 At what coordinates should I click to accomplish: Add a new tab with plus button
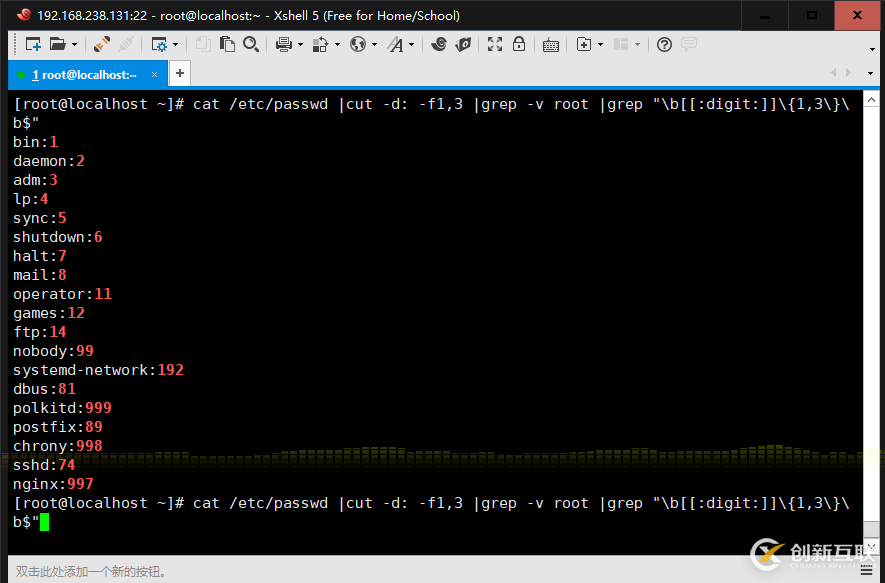pos(179,73)
